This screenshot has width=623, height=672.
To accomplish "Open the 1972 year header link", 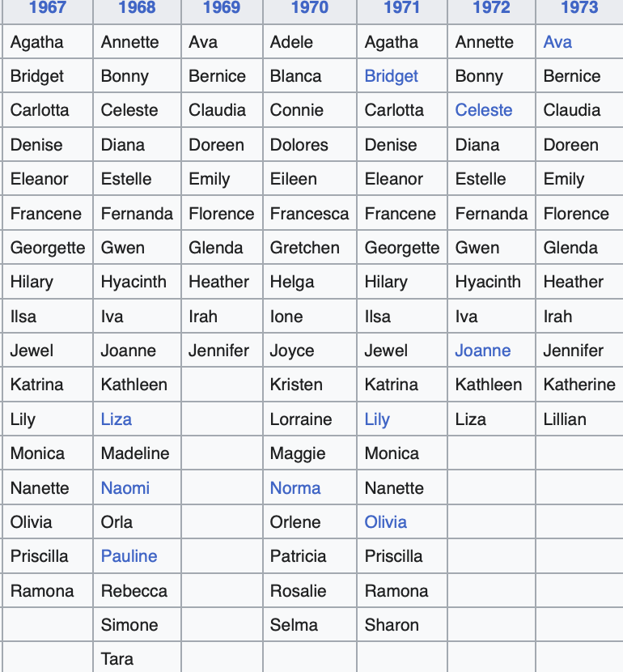I will (491, 7).
